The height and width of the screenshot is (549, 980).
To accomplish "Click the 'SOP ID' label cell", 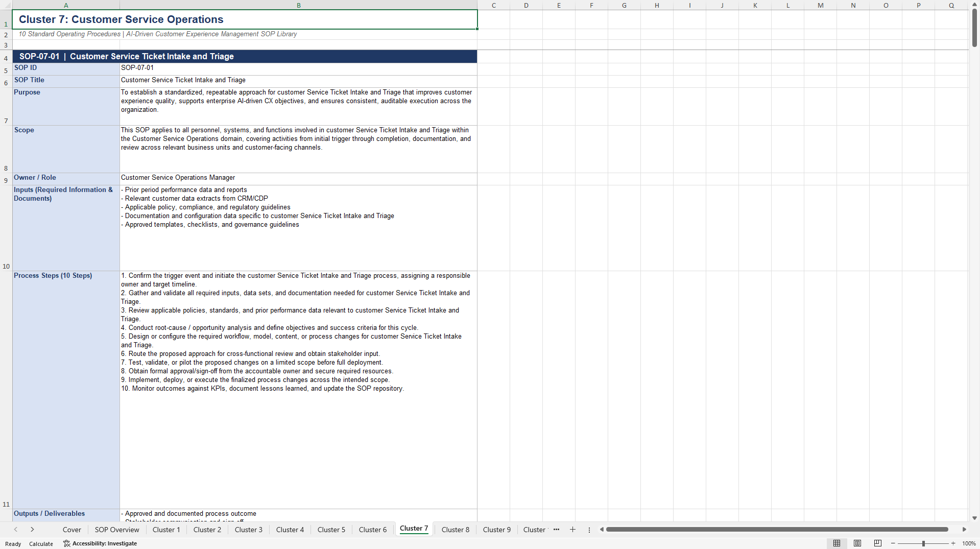I will click(x=66, y=69).
